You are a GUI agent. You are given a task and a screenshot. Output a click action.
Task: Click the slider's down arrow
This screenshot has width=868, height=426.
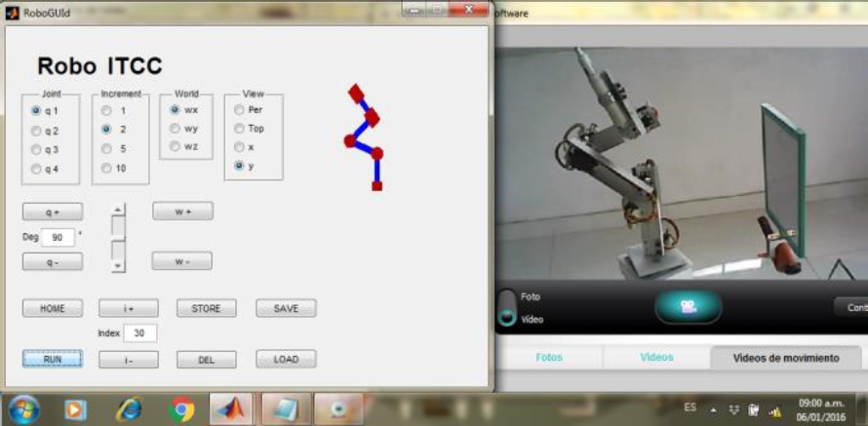pyautogui.click(x=118, y=265)
